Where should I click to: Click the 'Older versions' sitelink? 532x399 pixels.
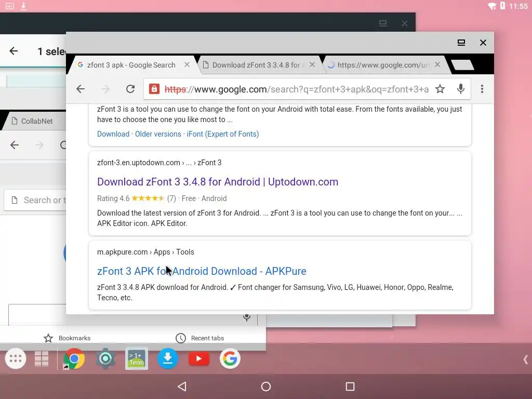click(x=158, y=134)
